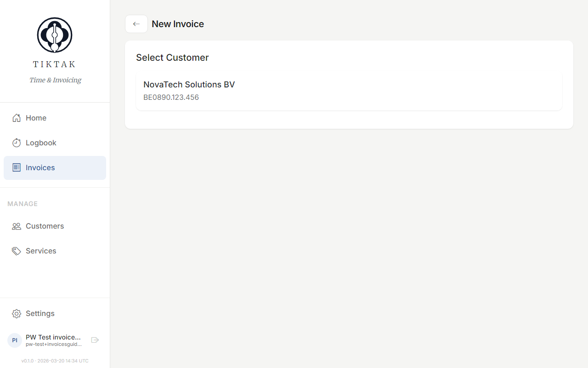Viewport: 588px width, 368px height.
Task: Open the Settings page
Action: point(40,313)
